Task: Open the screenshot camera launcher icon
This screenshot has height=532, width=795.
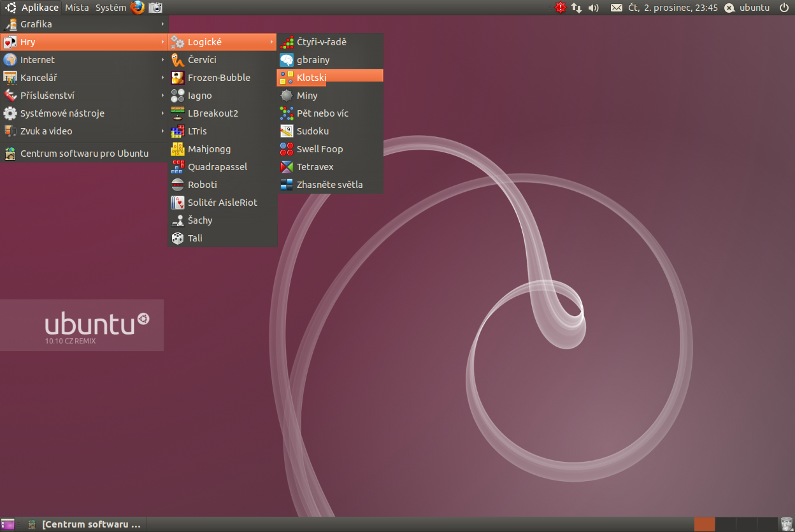Action: pos(155,8)
